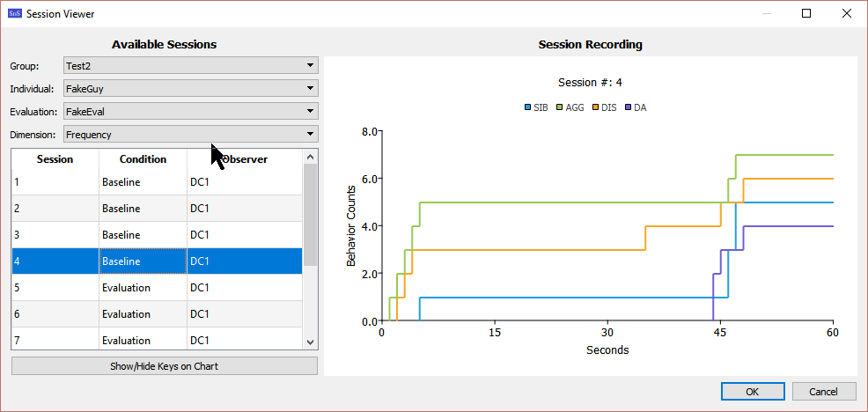Screen dimensions: 868x412
Task: Expand the Individual dropdown showing FakeGuy
Action: click(x=190, y=88)
